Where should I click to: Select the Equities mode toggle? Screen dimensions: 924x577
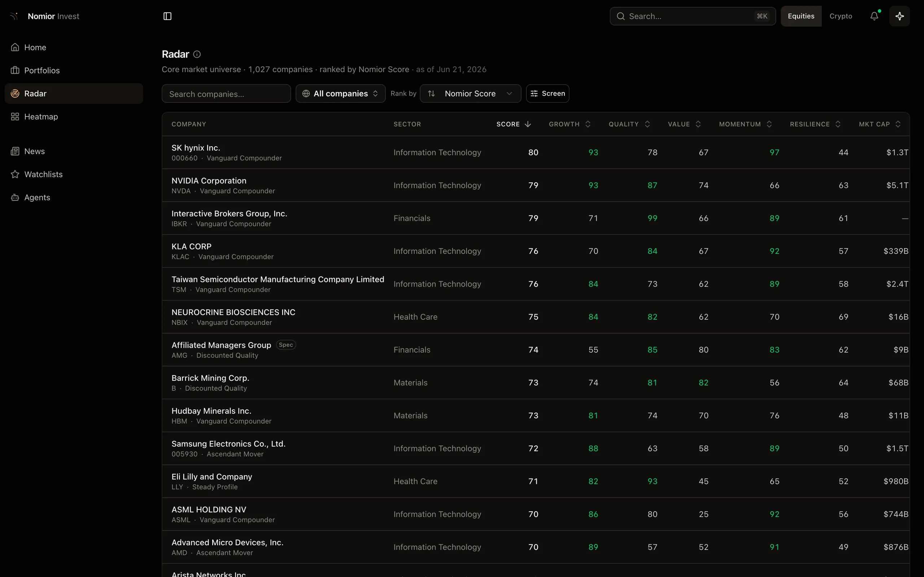[x=801, y=16]
